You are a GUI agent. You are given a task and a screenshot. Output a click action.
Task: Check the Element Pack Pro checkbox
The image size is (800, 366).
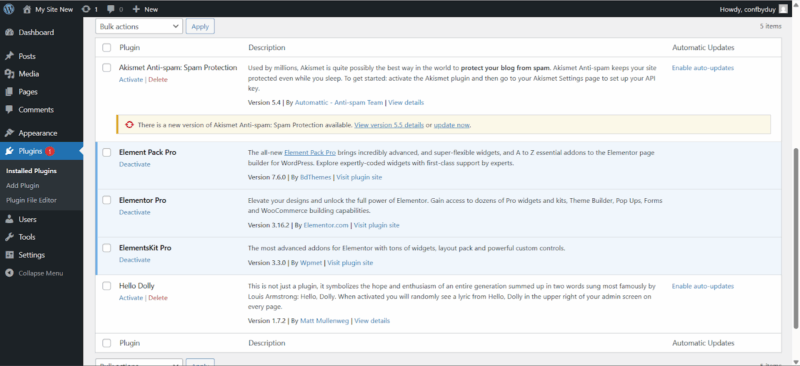(x=107, y=152)
